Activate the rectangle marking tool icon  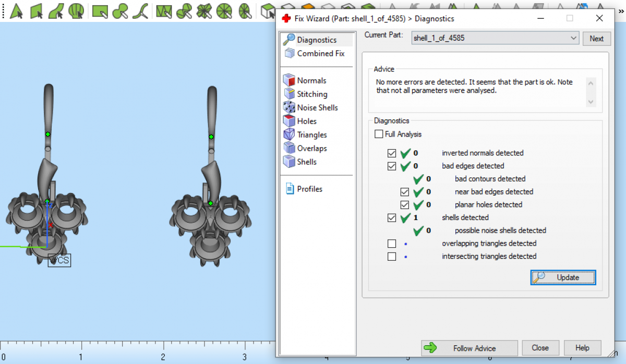[100, 10]
